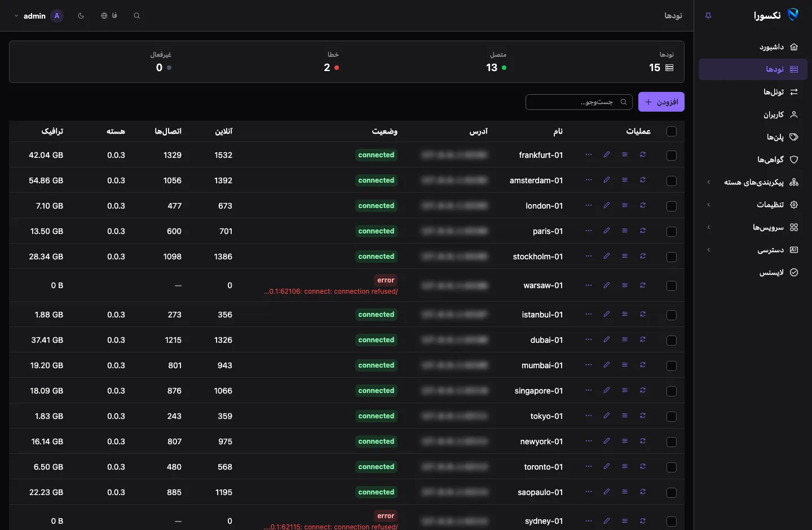Select the frankfurt-01 row checkbox

tap(672, 156)
